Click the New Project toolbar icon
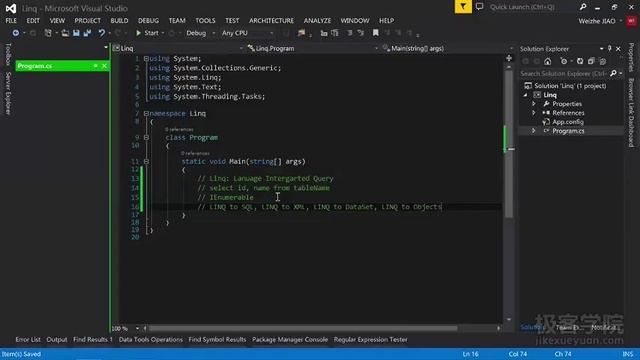The image size is (640, 360). coord(48,33)
